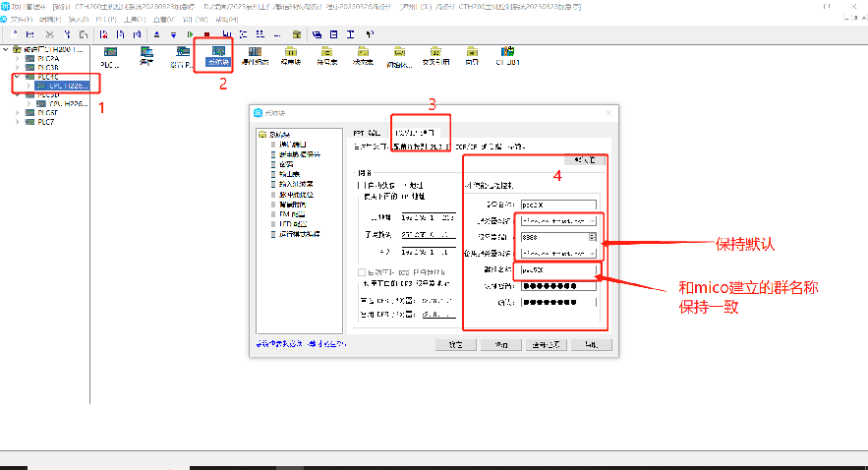Select 输出表 output table in the dialog tree
The width and height of the screenshot is (868, 470).
click(x=290, y=174)
